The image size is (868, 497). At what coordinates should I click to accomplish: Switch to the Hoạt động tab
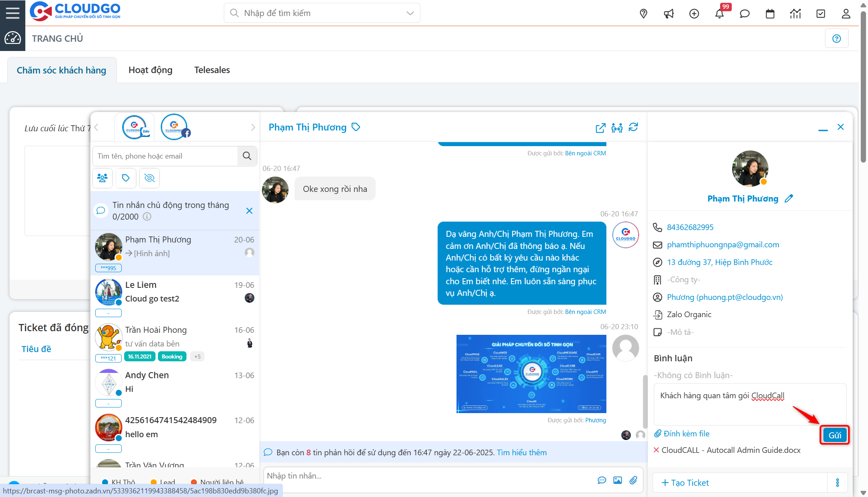(150, 69)
